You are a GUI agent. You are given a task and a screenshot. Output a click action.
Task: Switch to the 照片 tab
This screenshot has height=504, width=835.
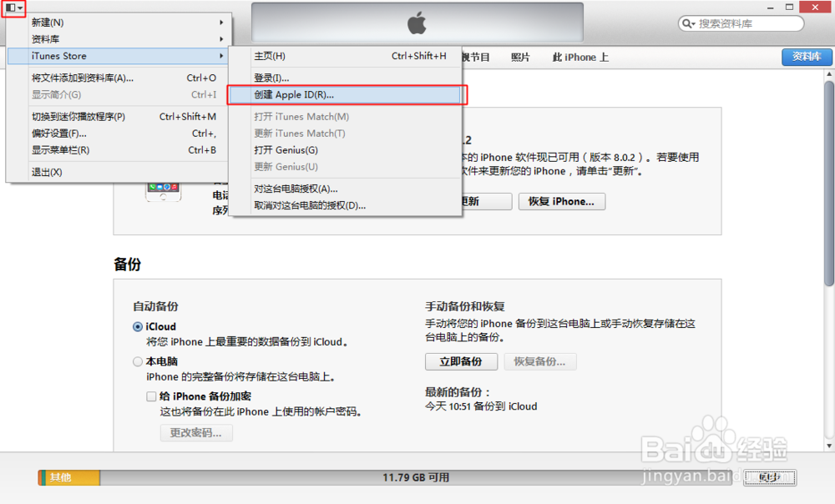(x=520, y=57)
